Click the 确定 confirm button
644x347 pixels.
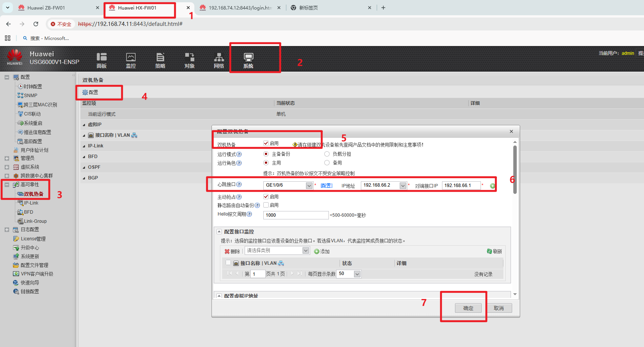tap(468, 308)
